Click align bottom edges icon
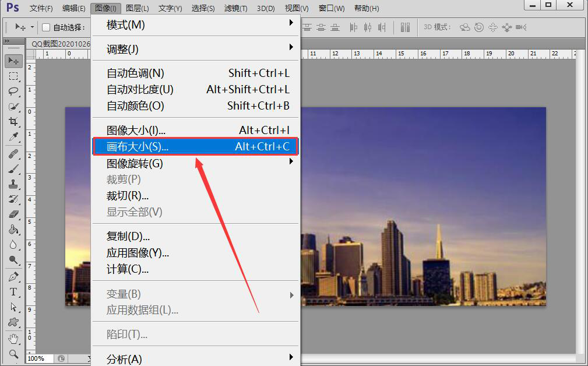This screenshot has width=588, height=366. (x=335, y=27)
